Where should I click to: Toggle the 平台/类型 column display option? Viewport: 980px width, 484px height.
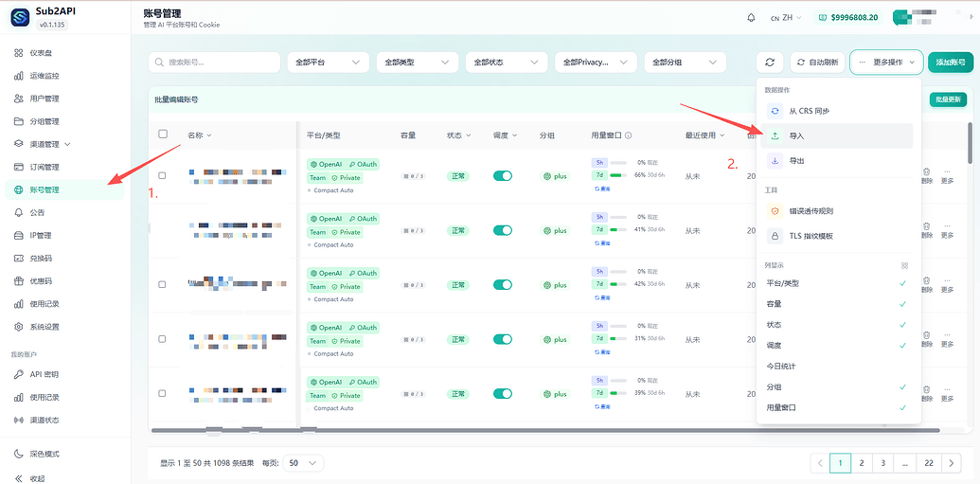[x=837, y=283]
